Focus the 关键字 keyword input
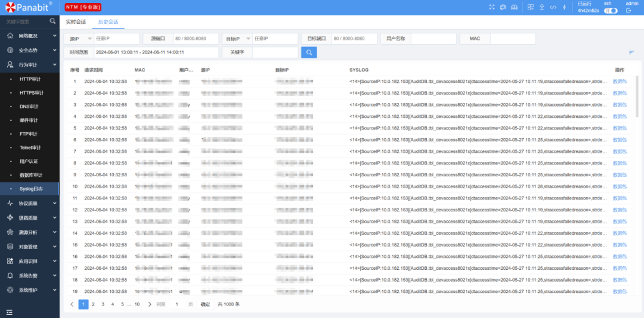The height and width of the screenshot is (318, 644). 275,52
